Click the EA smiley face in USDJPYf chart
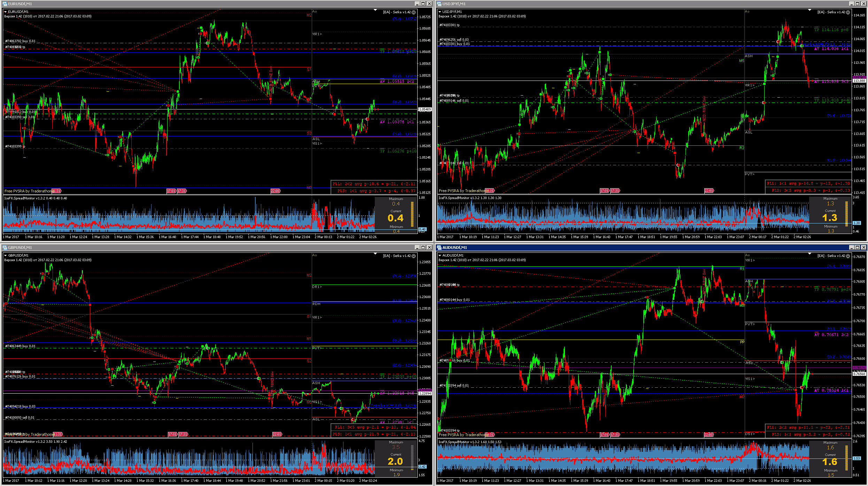868x486 pixels. click(848, 12)
